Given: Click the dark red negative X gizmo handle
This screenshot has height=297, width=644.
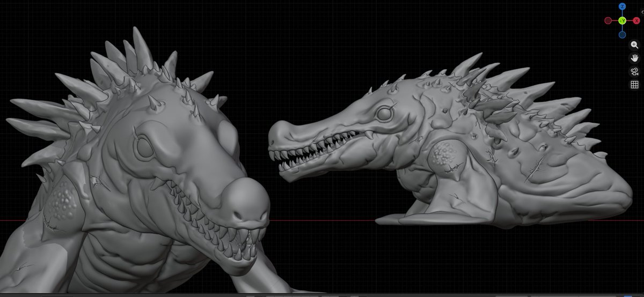Looking at the screenshot, I should coord(608,20).
